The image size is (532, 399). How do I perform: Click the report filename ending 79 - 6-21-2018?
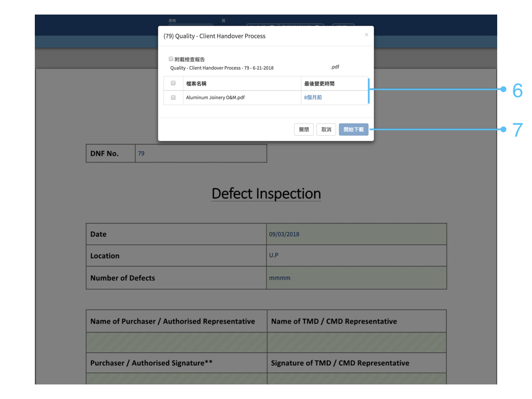click(x=221, y=68)
